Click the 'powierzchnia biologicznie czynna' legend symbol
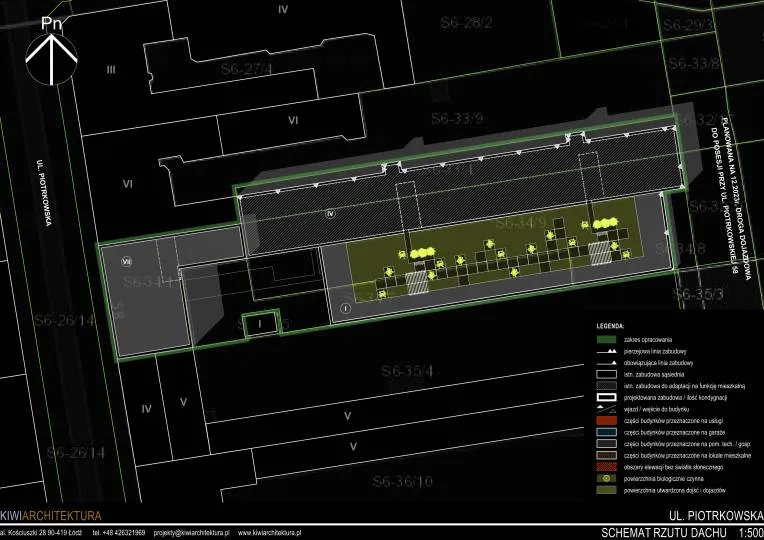This screenshot has width=764, height=540. [x=608, y=477]
